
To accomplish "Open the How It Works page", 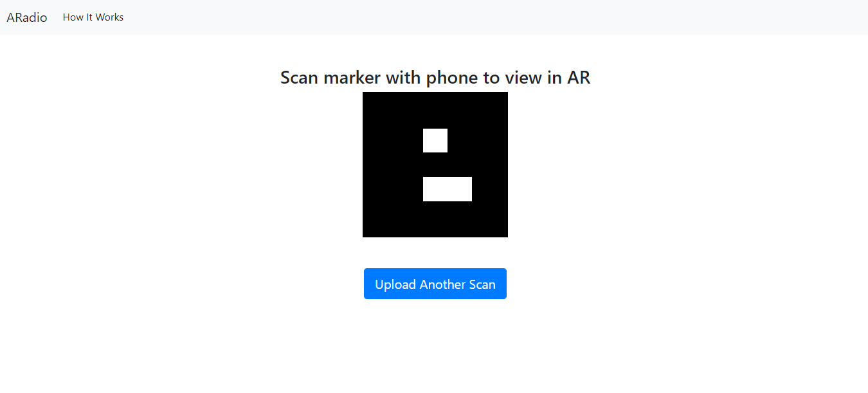I will click(93, 17).
